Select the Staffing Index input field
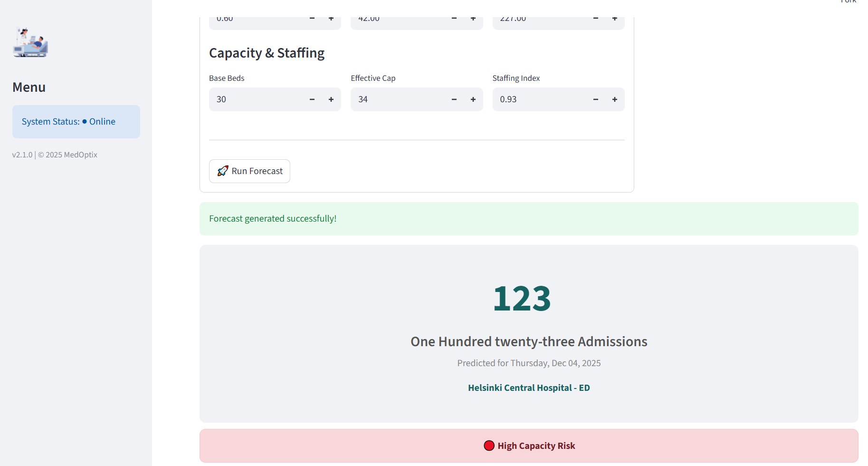This screenshot has width=868, height=466. click(x=540, y=99)
